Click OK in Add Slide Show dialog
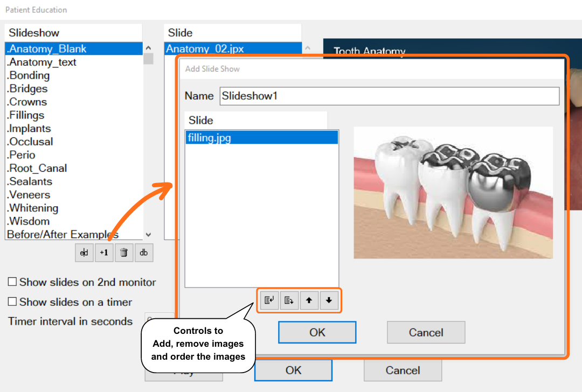The image size is (582, 392). pyautogui.click(x=317, y=332)
